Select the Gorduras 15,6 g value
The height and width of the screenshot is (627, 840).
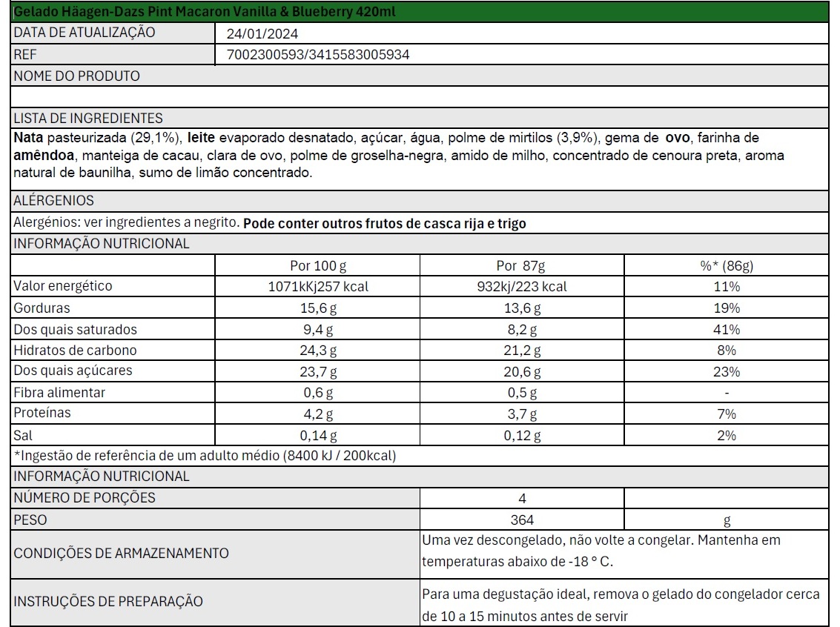(317, 308)
